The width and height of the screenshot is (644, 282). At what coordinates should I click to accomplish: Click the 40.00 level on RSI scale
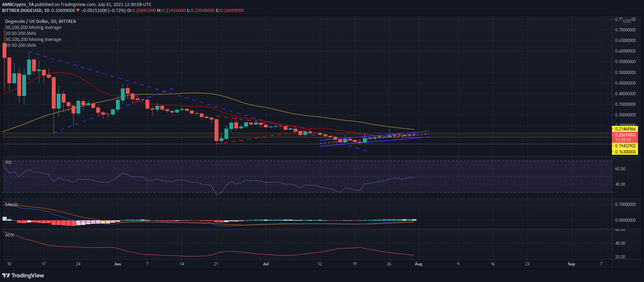620,184
